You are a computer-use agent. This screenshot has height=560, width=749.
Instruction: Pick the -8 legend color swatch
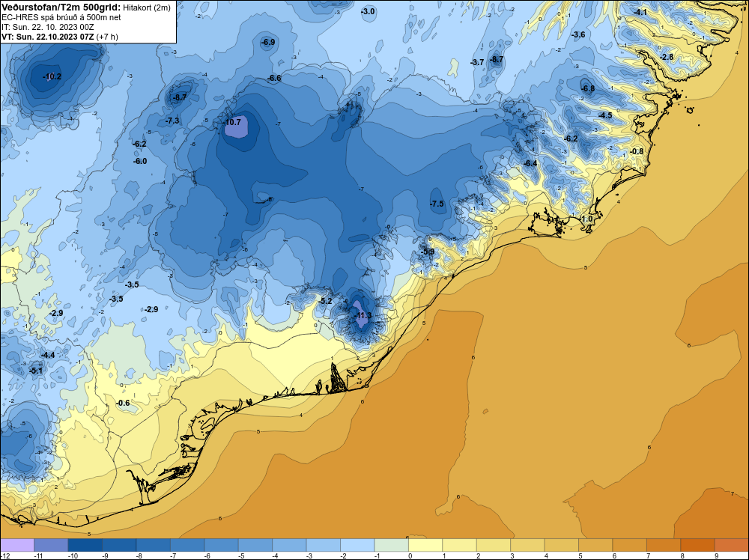154,545
